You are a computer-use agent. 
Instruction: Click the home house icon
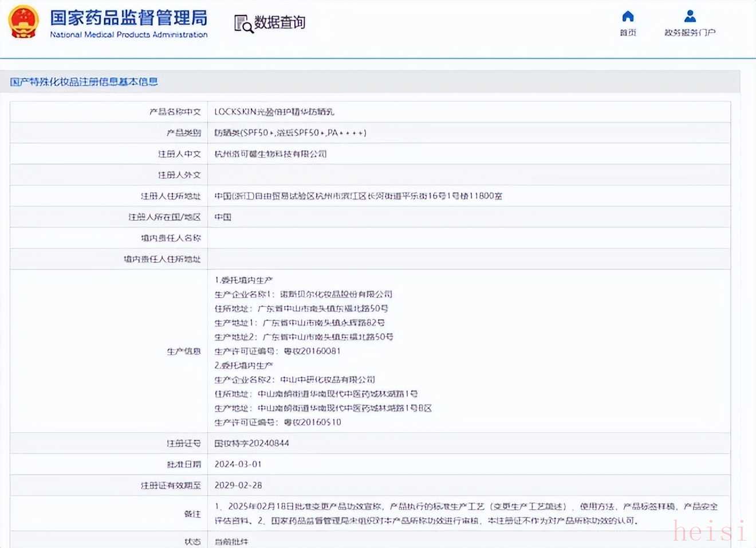[x=628, y=16]
